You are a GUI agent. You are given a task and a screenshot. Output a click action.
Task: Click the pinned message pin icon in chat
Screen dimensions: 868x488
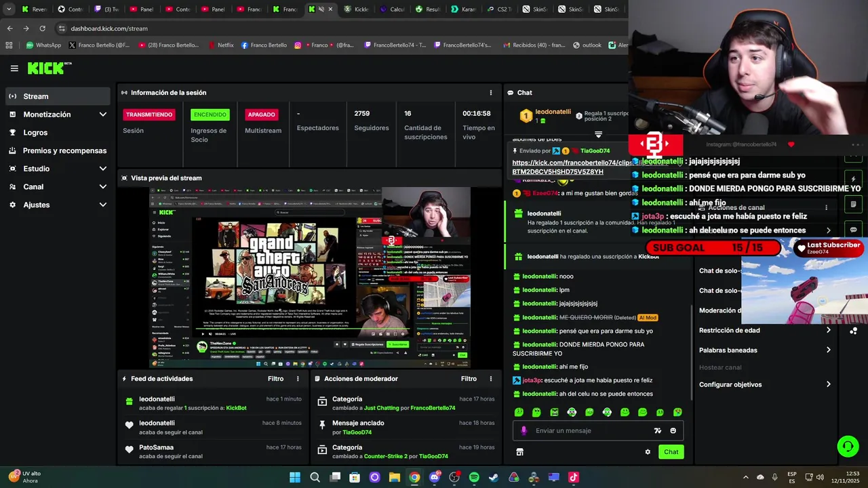[516, 150]
